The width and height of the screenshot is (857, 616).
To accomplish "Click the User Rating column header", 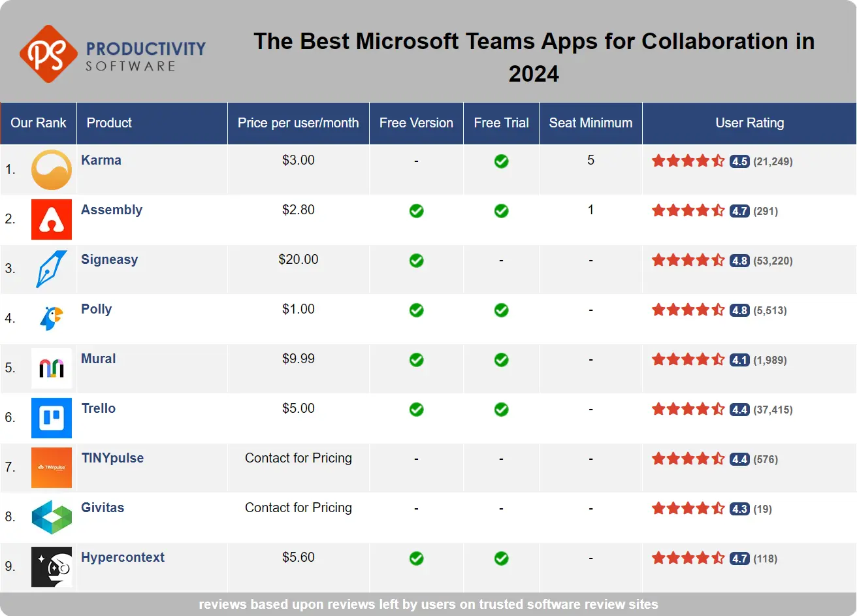I will [x=749, y=123].
